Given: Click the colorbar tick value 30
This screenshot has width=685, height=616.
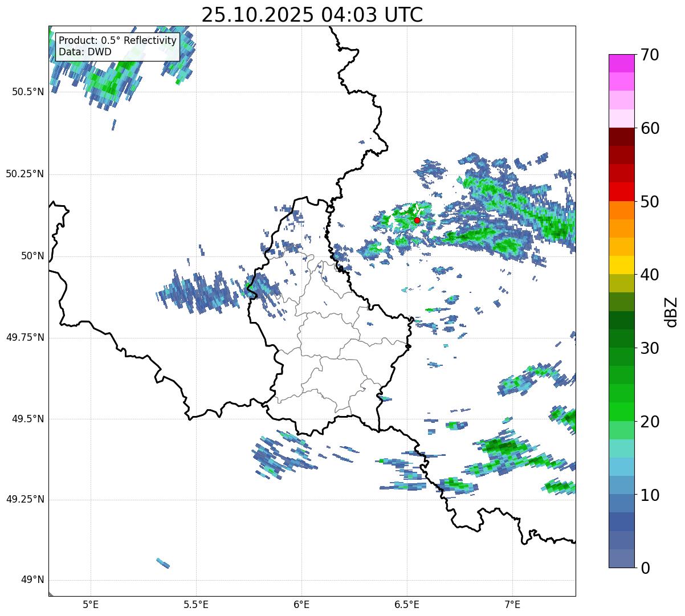Looking at the screenshot, I should [x=649, y=348].
